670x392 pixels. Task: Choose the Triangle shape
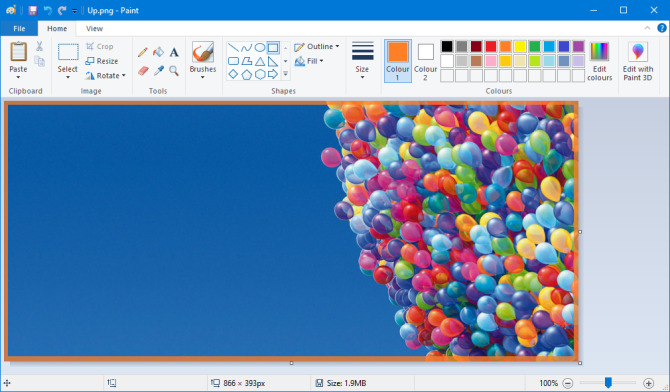click(x=260, y=61)
